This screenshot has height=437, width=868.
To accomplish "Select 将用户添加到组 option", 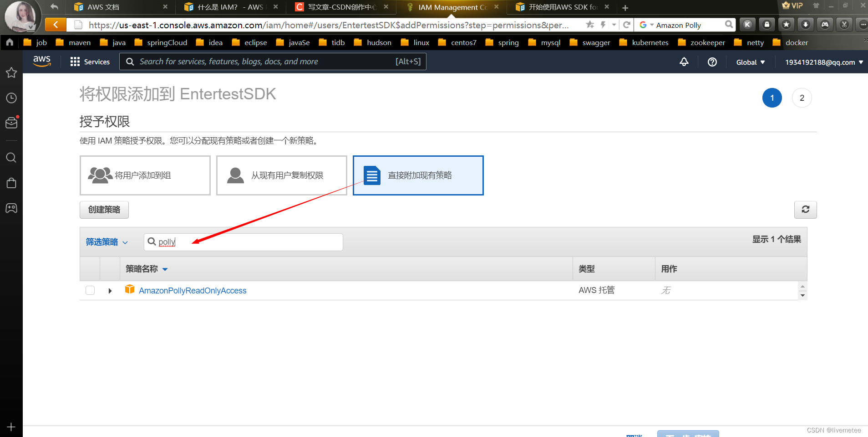I will tap(145, 175).
